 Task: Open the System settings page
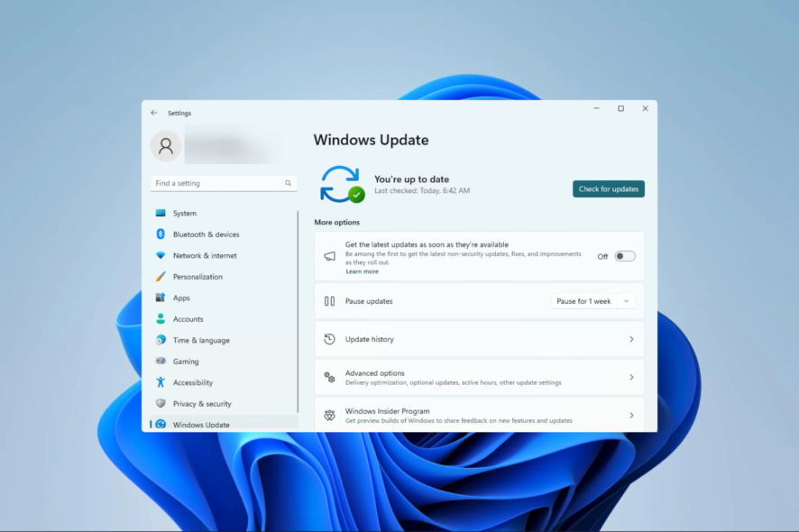point(223,213)
